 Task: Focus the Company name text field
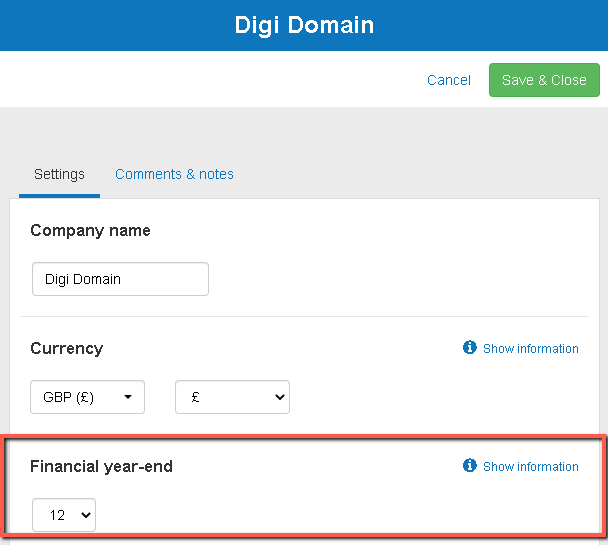pos(120,279)
